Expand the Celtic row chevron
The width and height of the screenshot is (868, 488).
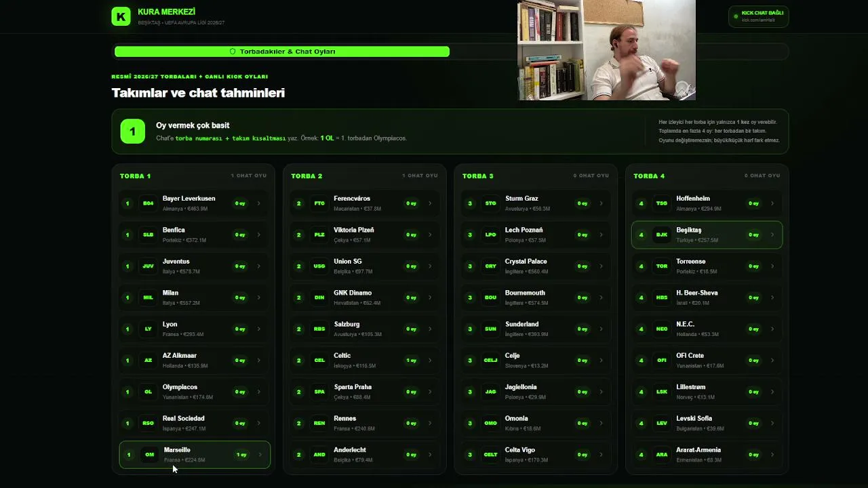click(x=430, y=361)
